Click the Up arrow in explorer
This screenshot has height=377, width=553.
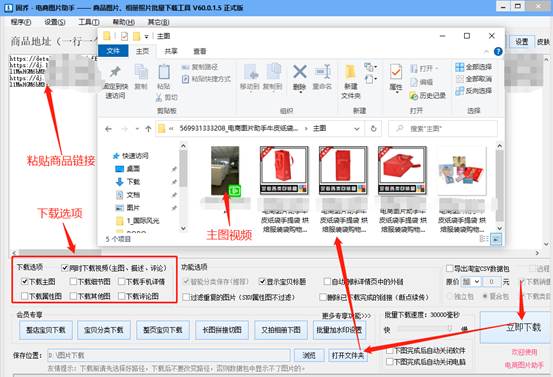click(x=148, y=129)
